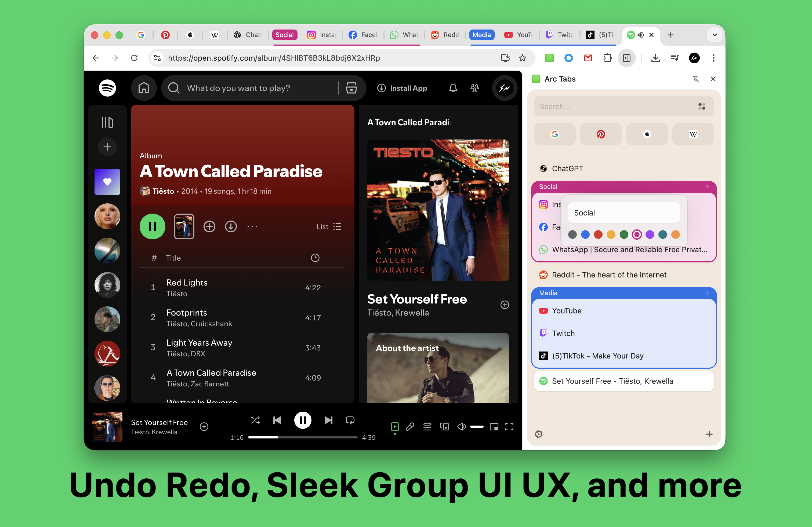The height and width of the screenshot is (527, 812).
Task: Show lyrics microphone icon
Action: coord(410,427)
